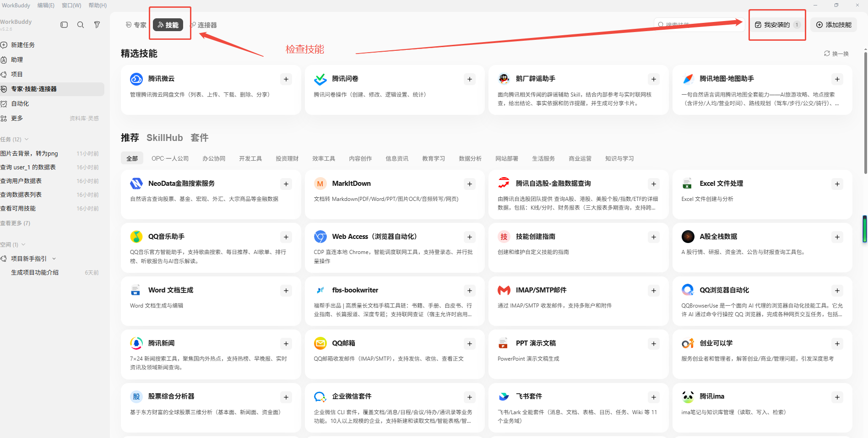This screenshot has width=868, height=438.
Task: Click the filter funnel icon in sidebar
Action: [97, 25]
